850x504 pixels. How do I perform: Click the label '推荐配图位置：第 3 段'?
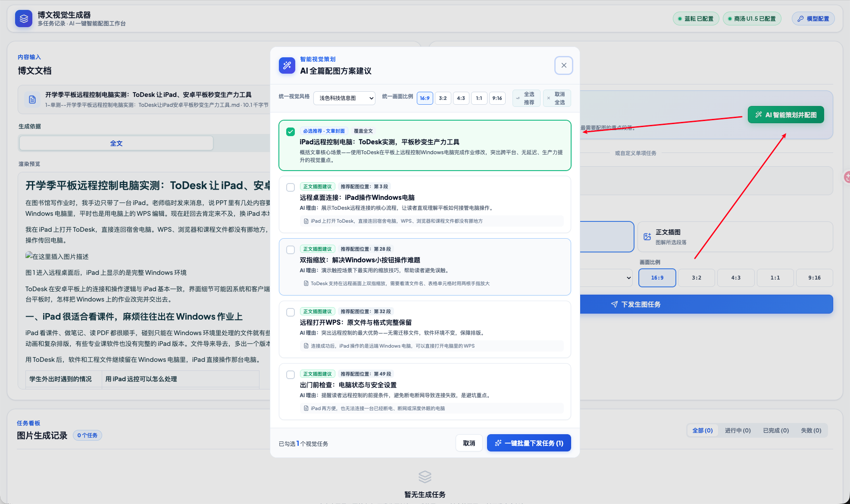click(364, 187)
